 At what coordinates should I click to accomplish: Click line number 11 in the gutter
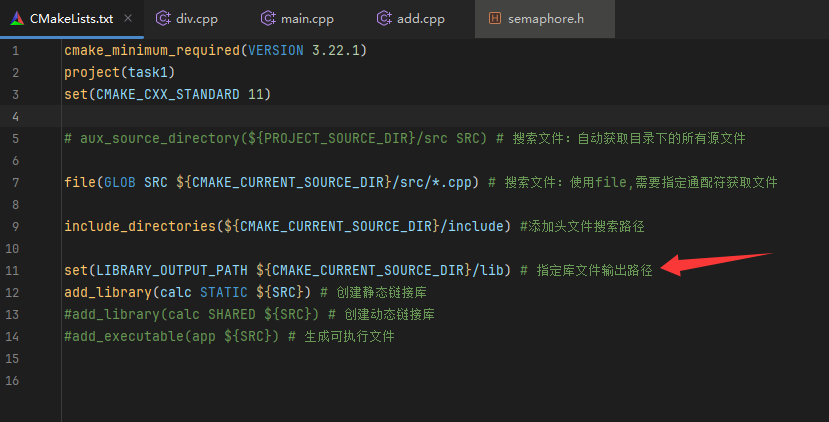point(14,270)
